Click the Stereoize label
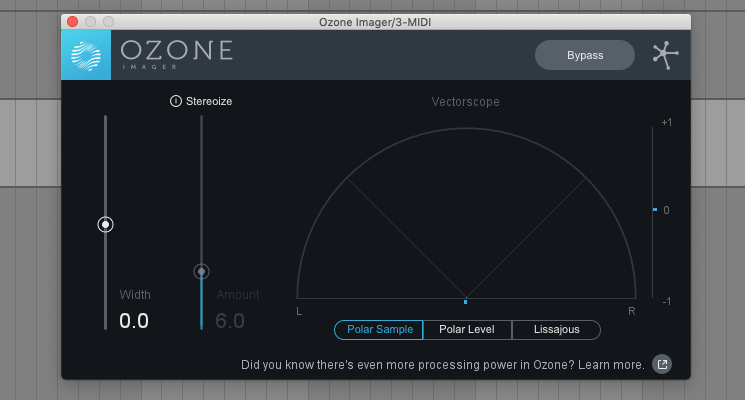The image size is (745, 400). 209,101
